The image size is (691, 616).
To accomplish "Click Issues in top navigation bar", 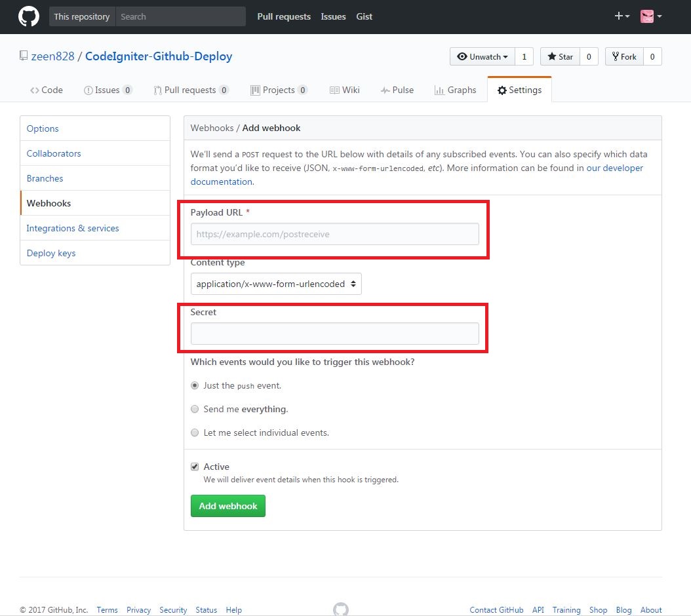I will coord(333,16).
